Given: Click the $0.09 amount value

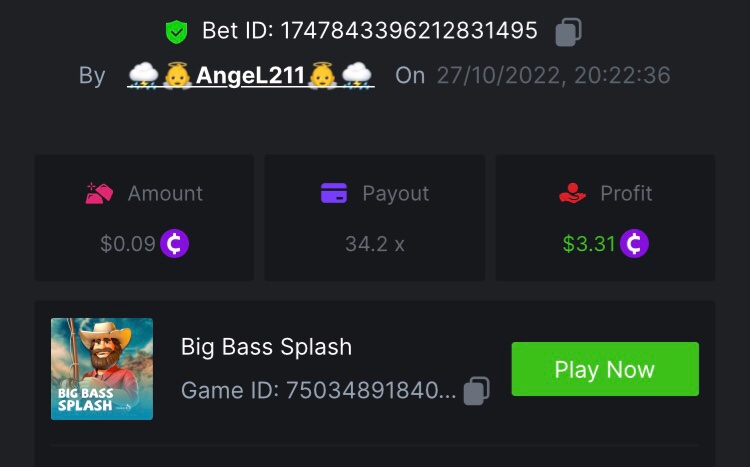Looking at the screenshot, I should 128,243.
